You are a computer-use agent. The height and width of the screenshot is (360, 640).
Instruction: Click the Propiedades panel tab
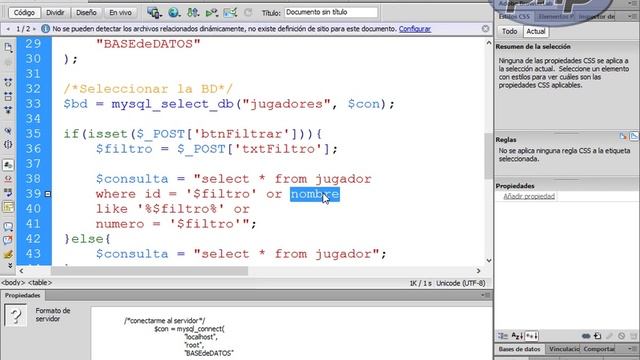pyautogui.click(x=22, y=295)
